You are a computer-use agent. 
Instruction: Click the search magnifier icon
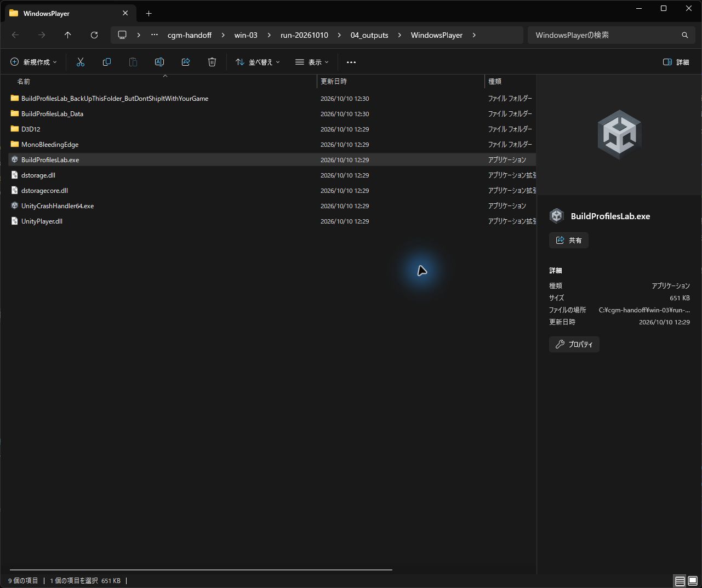(684, 35)
